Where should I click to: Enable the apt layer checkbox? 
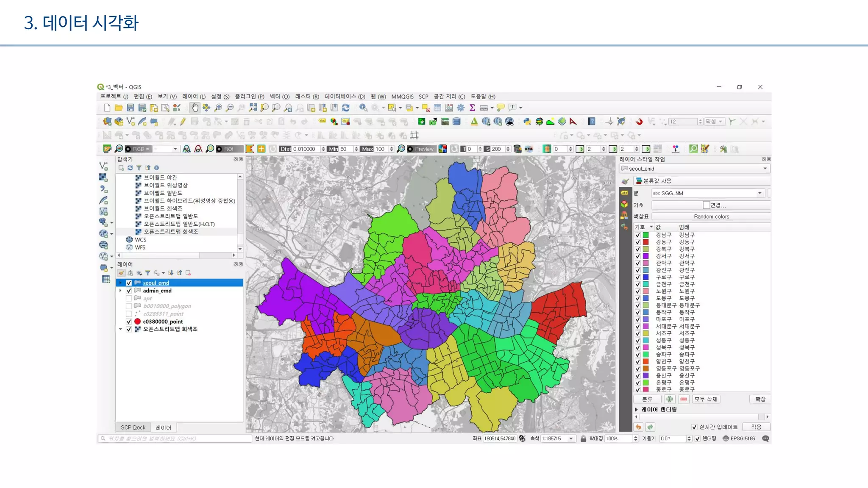pos(129,298)
